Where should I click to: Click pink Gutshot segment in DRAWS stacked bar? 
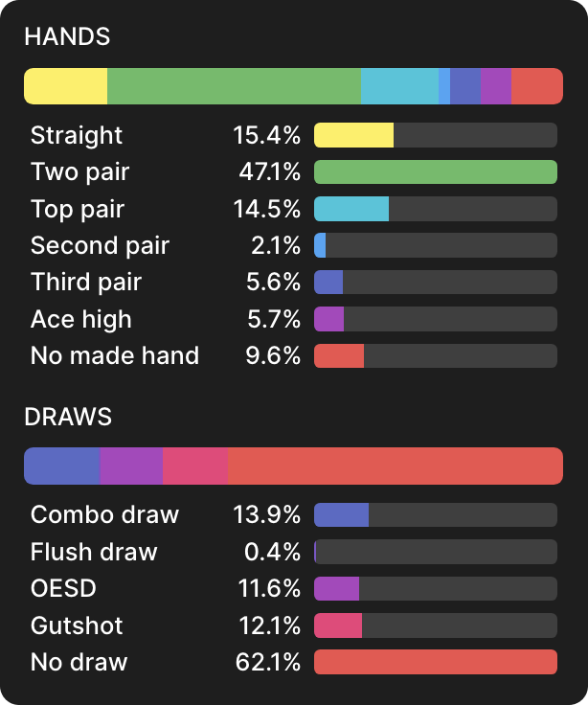[195, 466]
